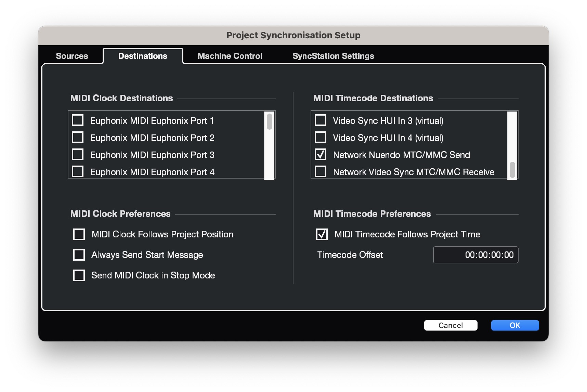The image size is (587, 392).
Task: Switch to the Sources tab
Action: tap(72, 56)
